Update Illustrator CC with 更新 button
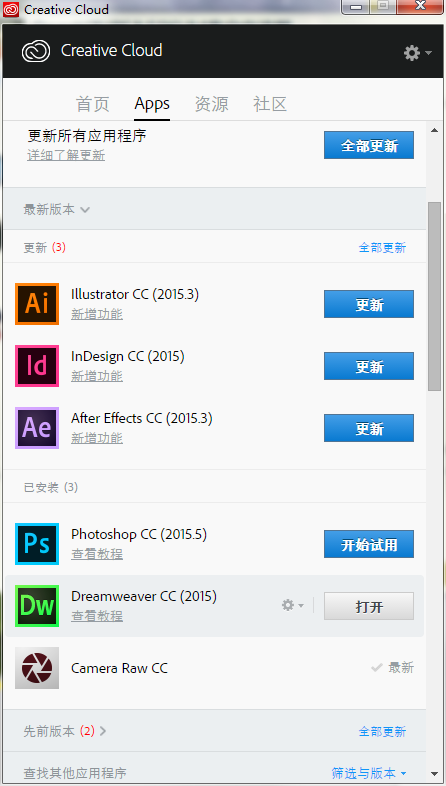 pyautogui.click(x=369, y=304)
